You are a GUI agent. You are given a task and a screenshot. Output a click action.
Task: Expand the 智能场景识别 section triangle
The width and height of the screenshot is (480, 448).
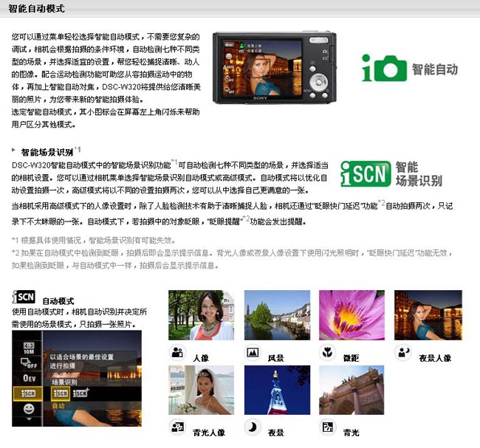pos(15,151)
